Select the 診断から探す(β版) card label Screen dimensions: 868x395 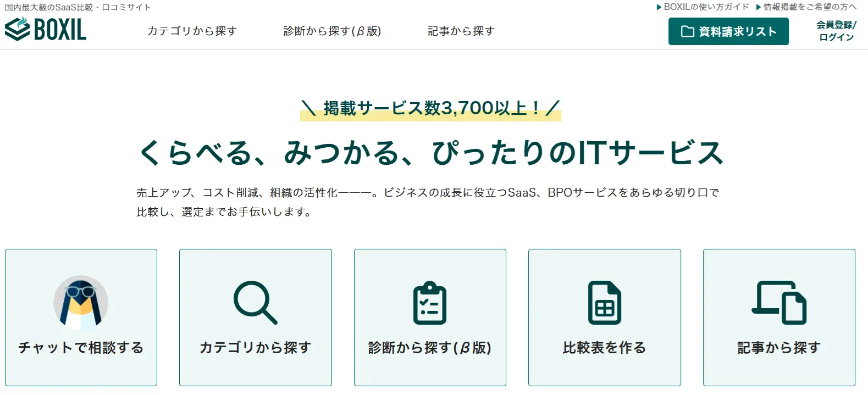pyautogui.click(x=430, y=347)
